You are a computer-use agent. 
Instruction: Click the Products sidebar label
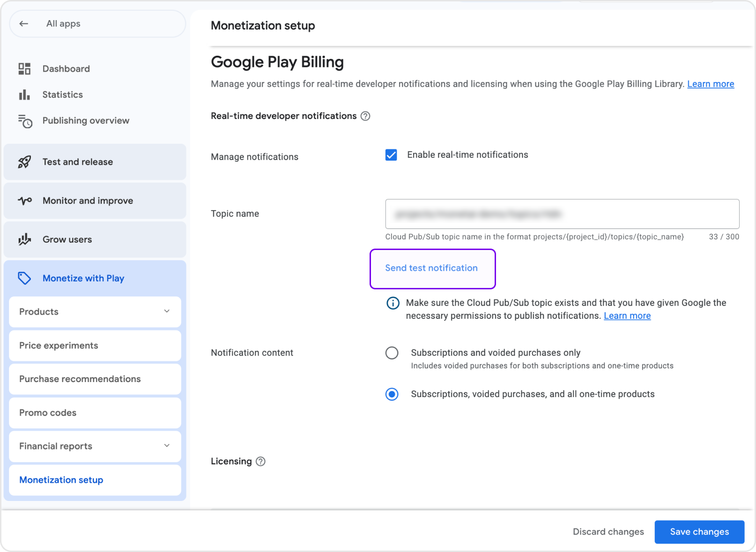click(39, 312)
